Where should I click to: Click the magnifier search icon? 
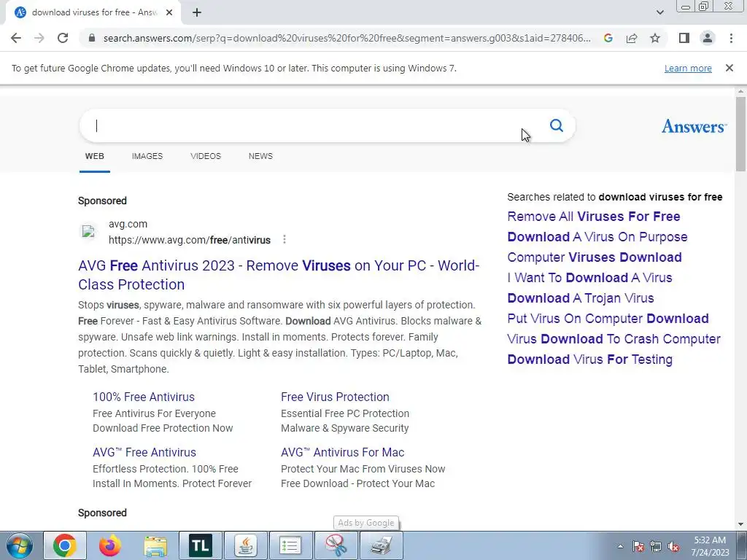click(x=557, y=125)
